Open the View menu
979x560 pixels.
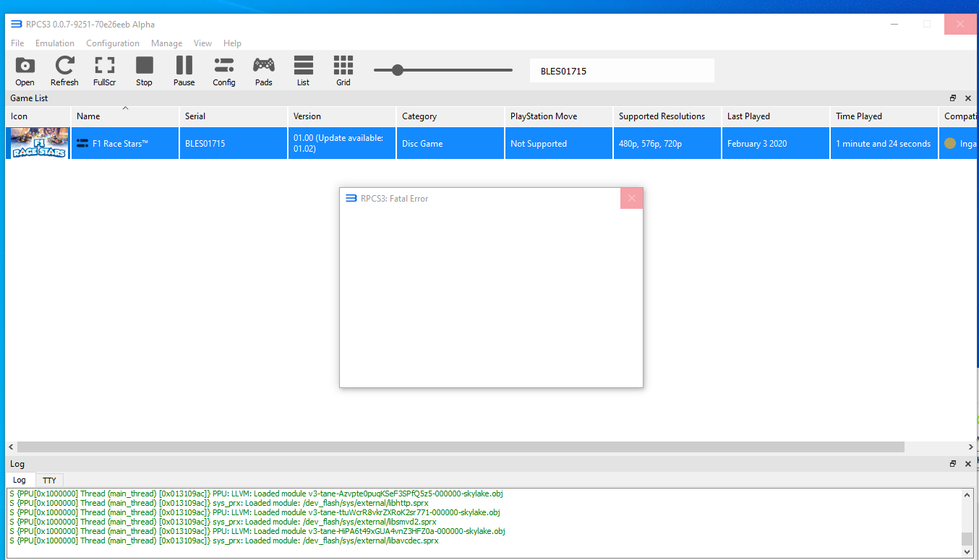(202, 43)
